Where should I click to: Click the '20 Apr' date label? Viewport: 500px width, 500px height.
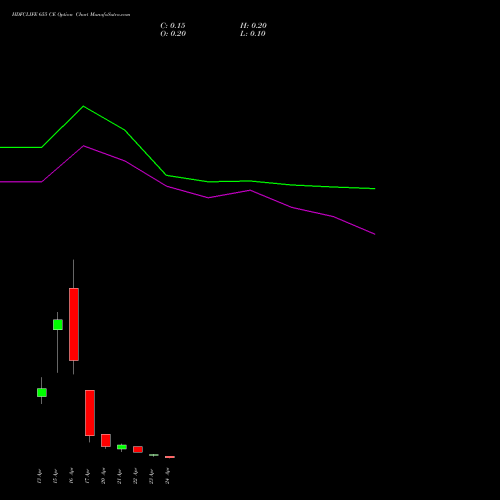[103, 476]
